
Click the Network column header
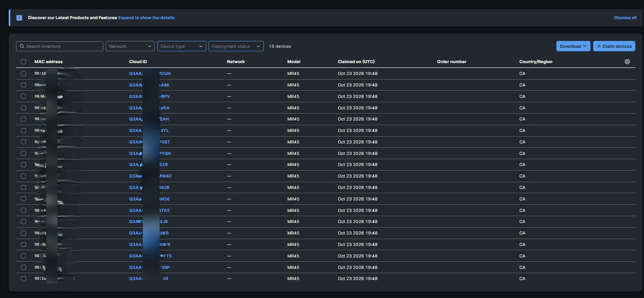coord(236,62)
